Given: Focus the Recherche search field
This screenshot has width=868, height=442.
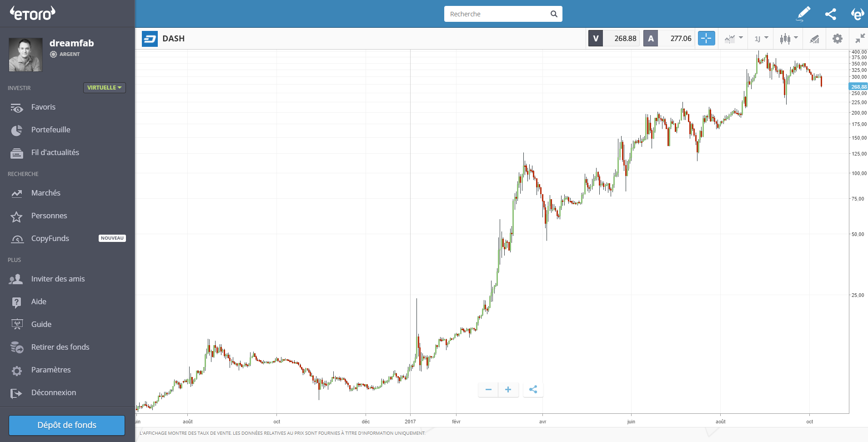Looking at the screenshot, I should click(x=503, y=14).
